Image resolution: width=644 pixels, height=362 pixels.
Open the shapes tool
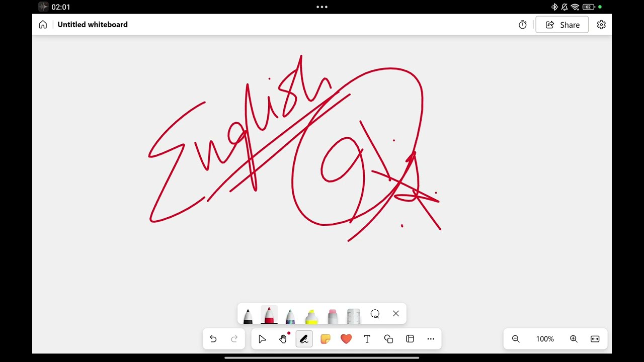(388, 339)
